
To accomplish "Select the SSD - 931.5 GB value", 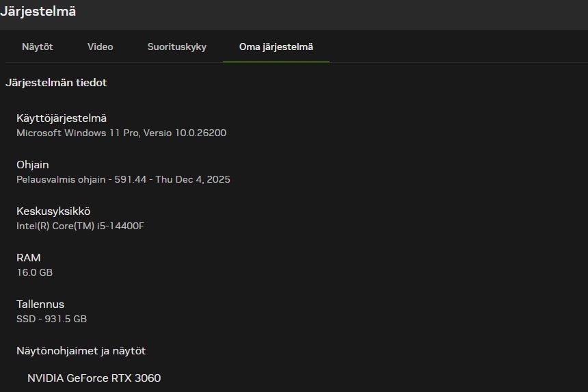I will pyautogui.click(x=52, y=319).
